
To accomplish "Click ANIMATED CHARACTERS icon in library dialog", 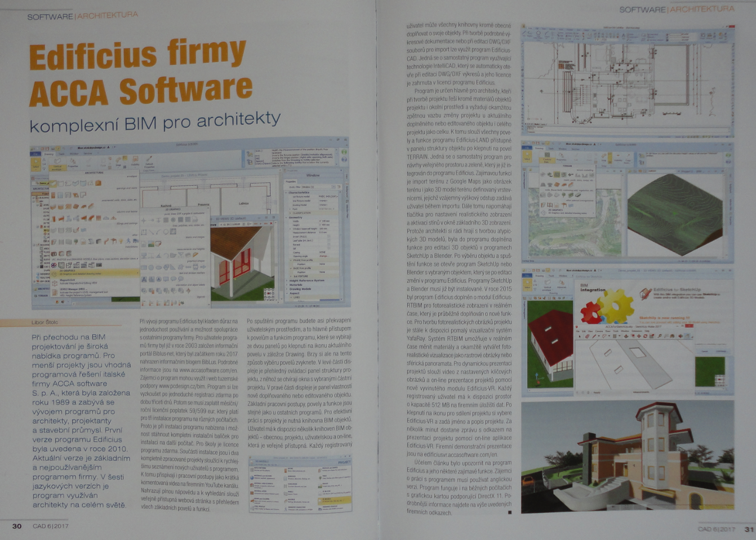I will (286, 509).
